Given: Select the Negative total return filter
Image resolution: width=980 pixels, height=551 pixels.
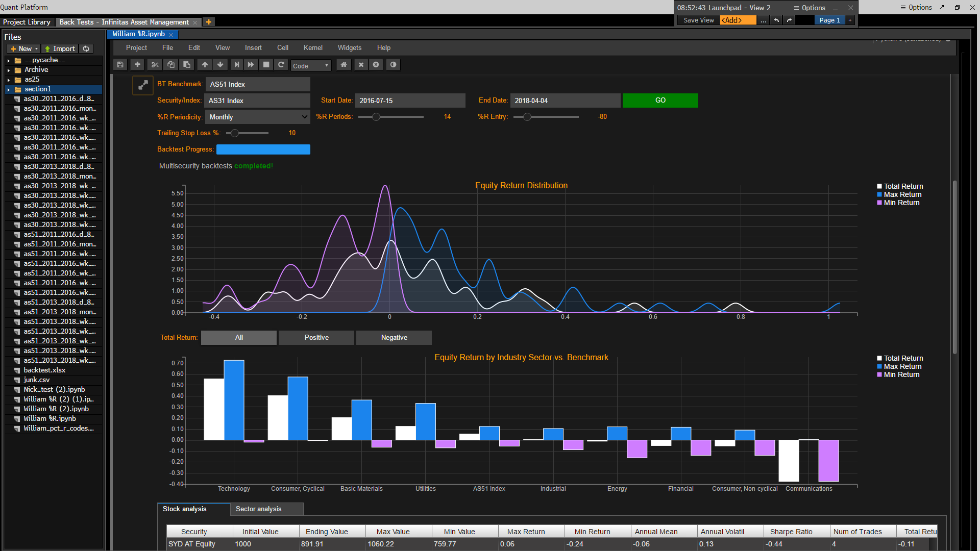Looking at the screenshot, I should click(394, 338).
